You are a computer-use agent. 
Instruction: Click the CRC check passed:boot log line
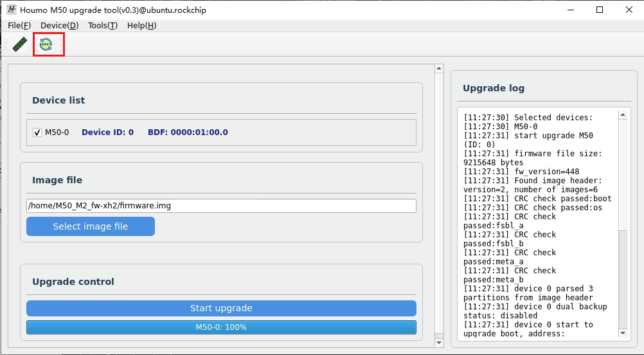pos(537,199)
